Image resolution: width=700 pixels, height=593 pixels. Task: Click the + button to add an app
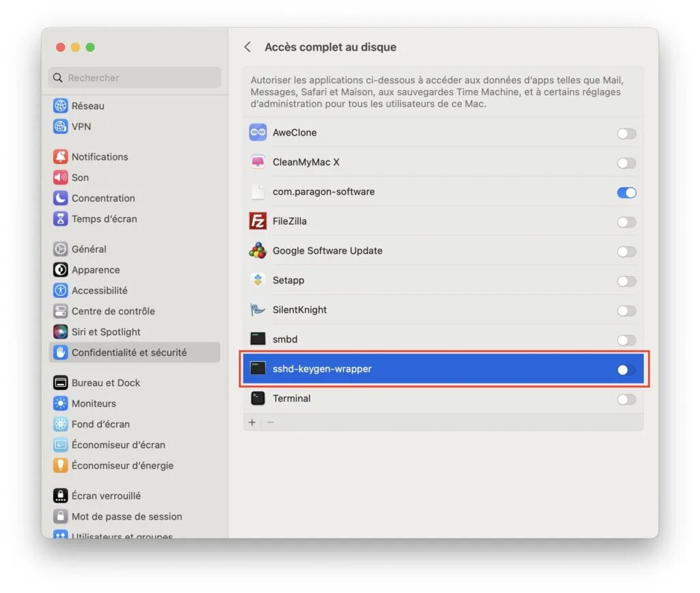click(252, 422)
